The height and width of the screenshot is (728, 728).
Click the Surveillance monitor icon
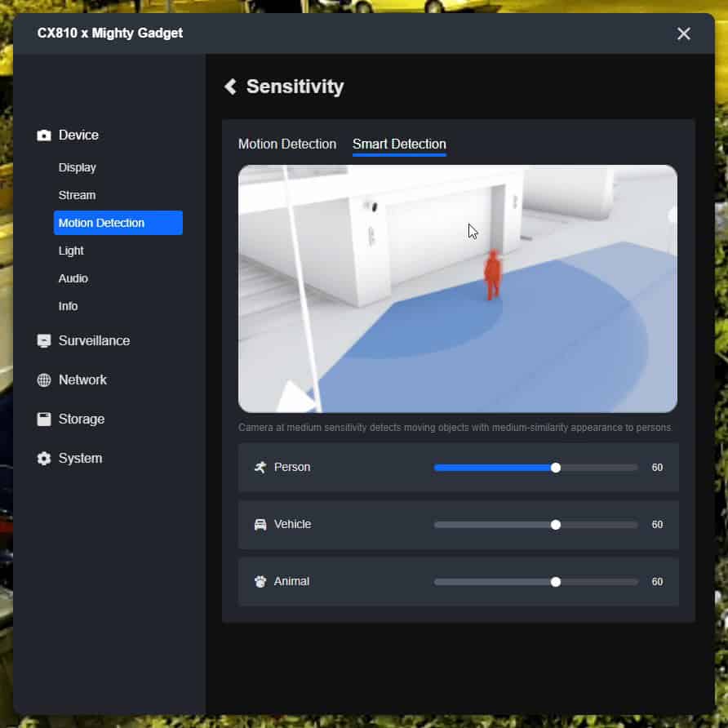point(44,341)
